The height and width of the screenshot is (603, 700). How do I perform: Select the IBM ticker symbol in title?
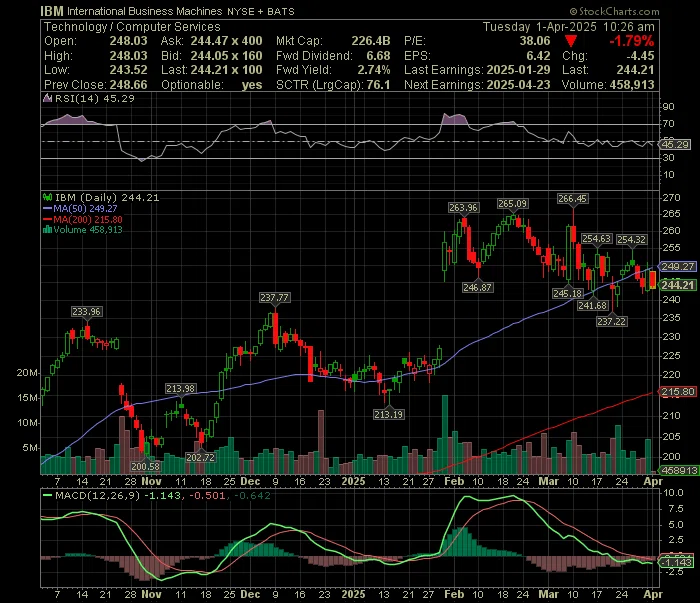[x=52, y=11]
